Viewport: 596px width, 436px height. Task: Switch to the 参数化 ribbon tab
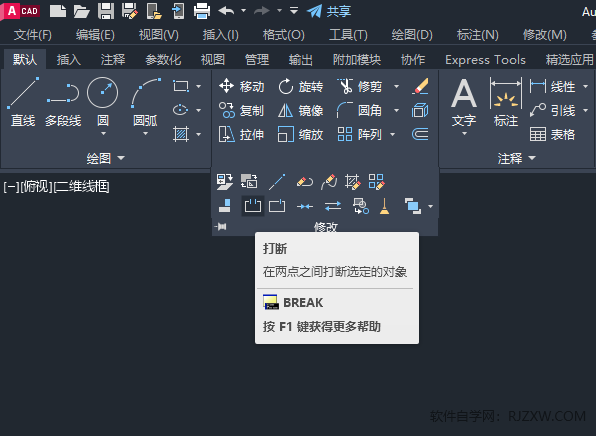click(x=163, y=60)
